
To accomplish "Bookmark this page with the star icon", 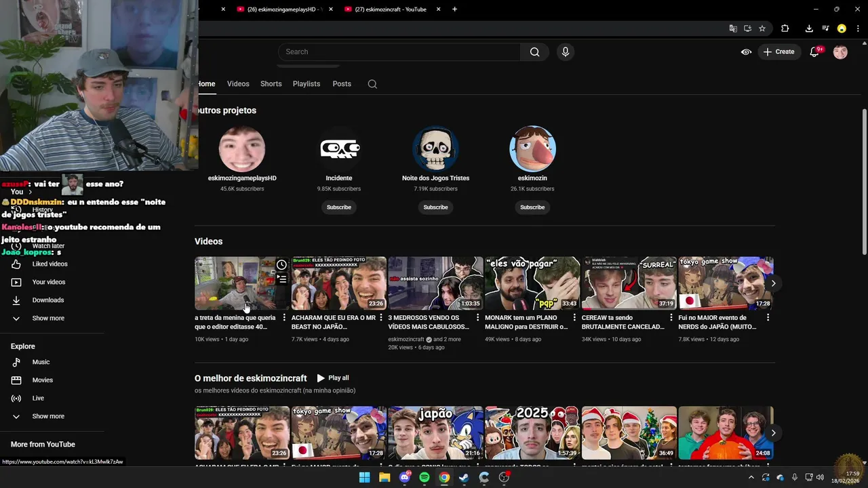I will pyautogui.click(x=762, y=28).
